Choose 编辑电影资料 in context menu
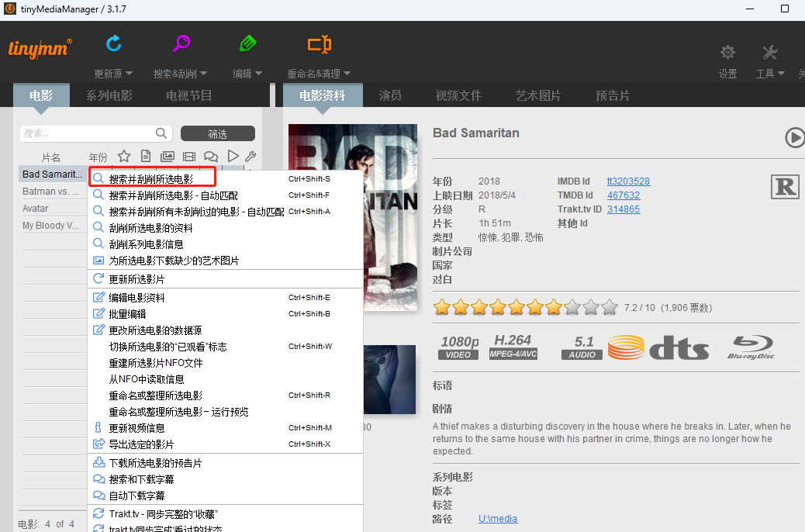 point(226,298)
